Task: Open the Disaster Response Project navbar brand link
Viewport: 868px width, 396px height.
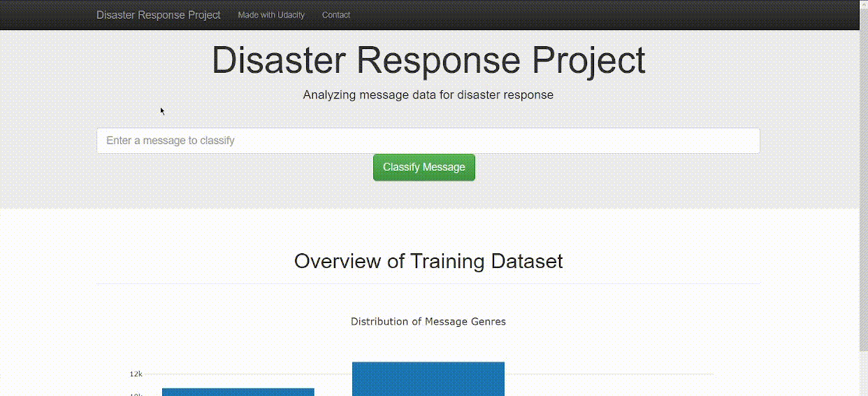Action: [159, 15]
